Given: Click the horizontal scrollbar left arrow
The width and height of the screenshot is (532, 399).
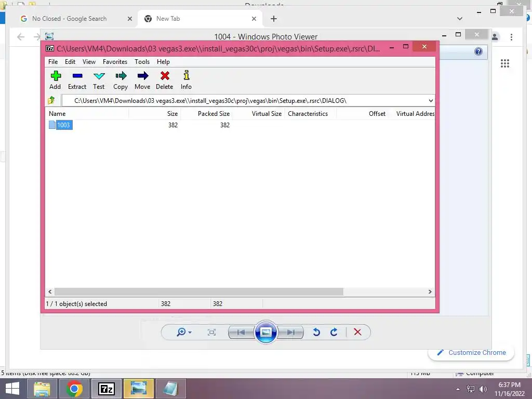Looking at the screenshot, I should click(x=50, y=291).
